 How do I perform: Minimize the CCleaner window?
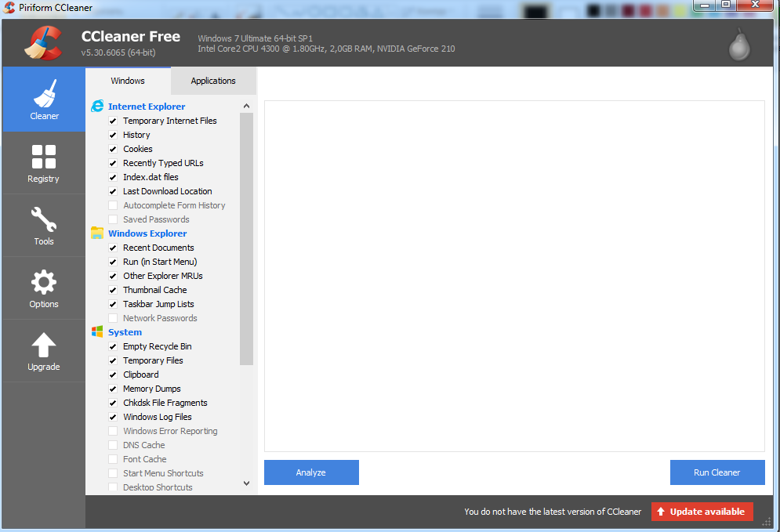pos(705,5)
